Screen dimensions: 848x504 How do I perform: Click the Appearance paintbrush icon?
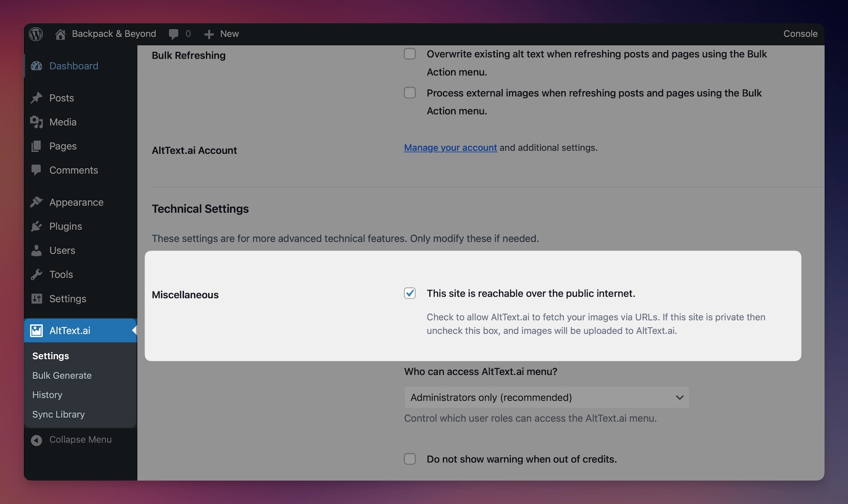coord(37,202)
